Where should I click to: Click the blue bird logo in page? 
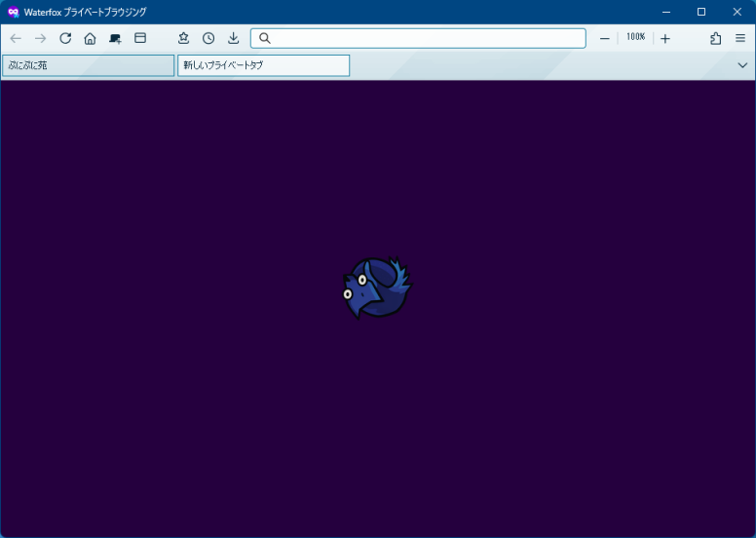click(x=377, y=288)
